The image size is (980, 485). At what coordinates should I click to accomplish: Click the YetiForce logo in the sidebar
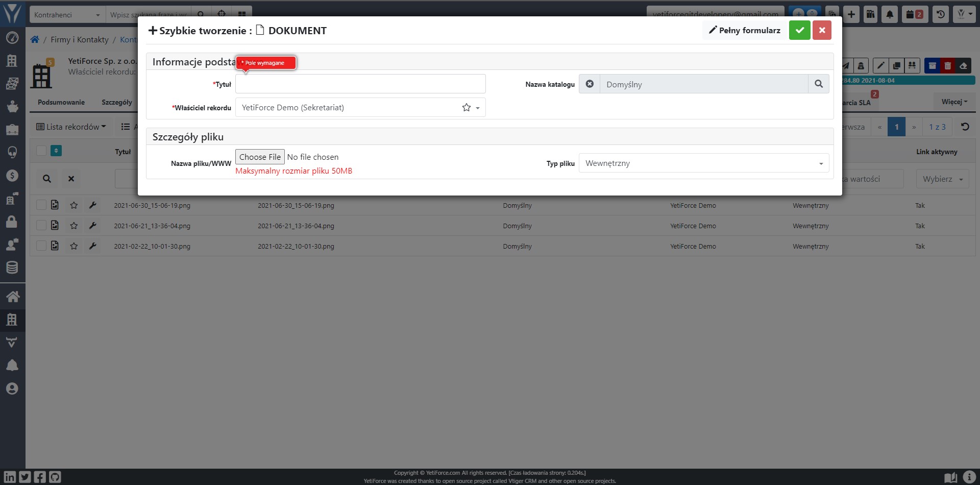[12, 14]
